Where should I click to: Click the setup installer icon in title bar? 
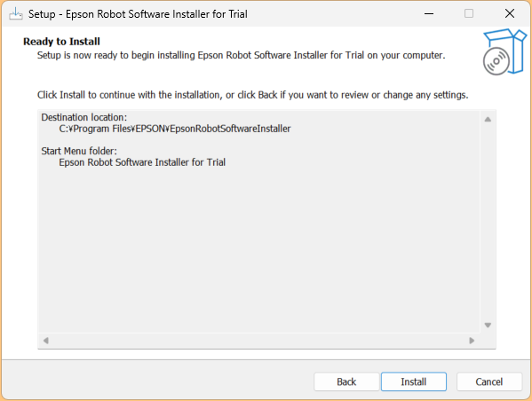click(16, 14)
